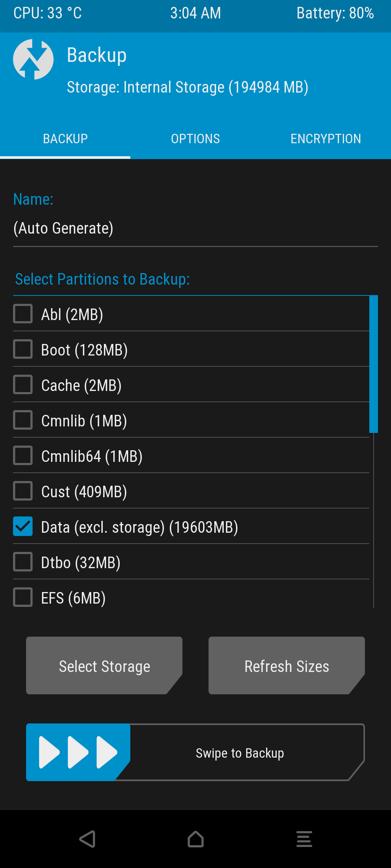Enable the Boot (128MB) partition checkbox
The width and height of the screenshot is (391, 868).
coord(23,349)
